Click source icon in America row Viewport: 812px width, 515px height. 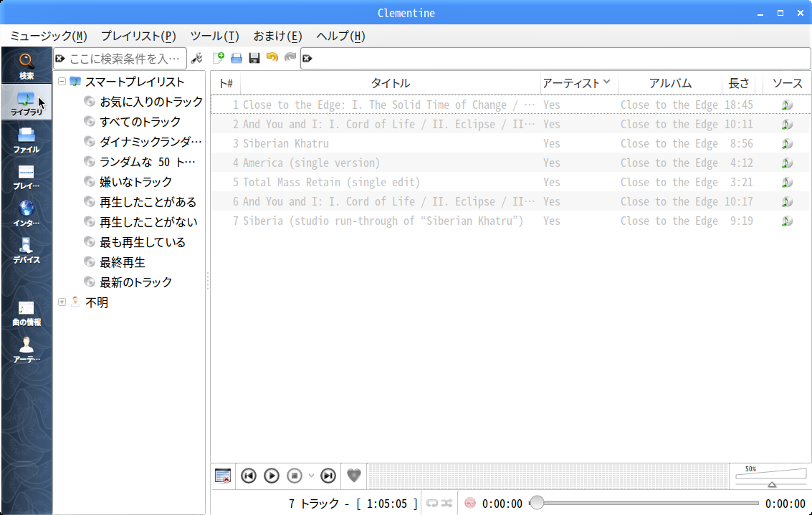click(x=787, y=163)
